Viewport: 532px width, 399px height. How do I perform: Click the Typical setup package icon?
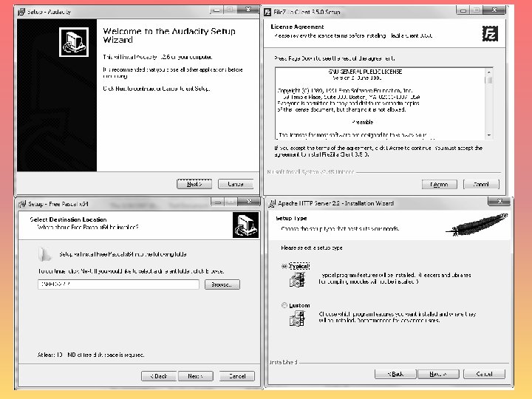click(x=297, y=280)
